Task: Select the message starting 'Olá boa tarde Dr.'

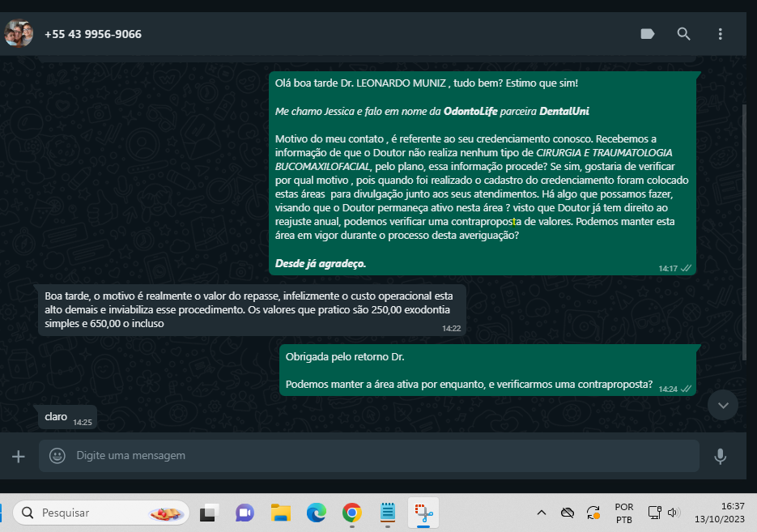Action: pyautogui.click(x=483, y=173)
